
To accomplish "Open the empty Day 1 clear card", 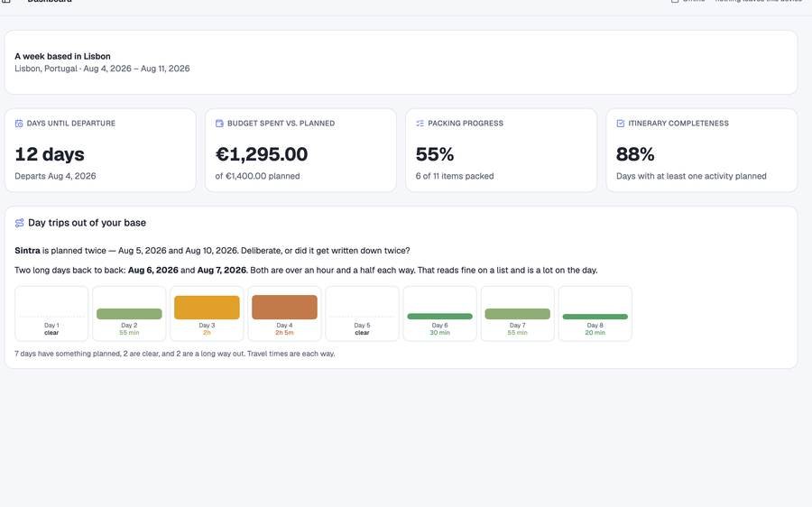I will [51, 314].
